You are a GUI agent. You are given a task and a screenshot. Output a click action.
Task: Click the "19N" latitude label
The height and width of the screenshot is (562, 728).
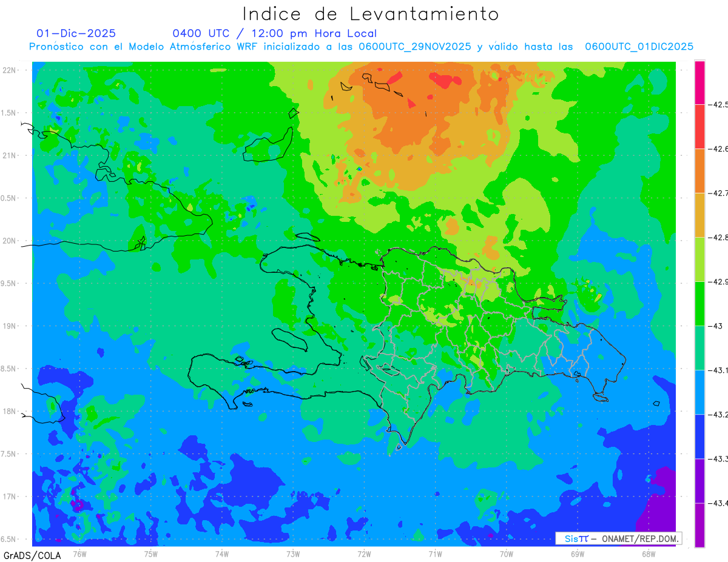click(x=9, y=326)
